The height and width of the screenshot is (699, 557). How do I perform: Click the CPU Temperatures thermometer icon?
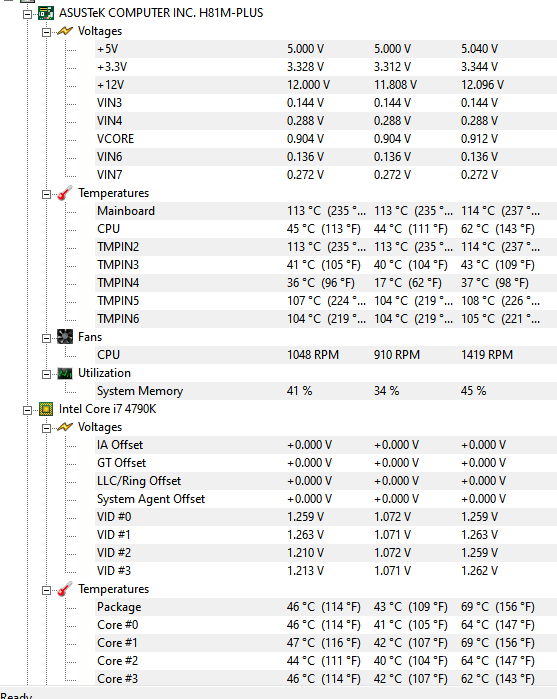coord(65,589)
